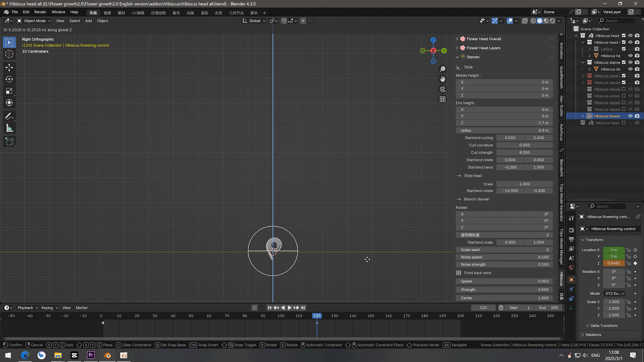Jump to the end frame
The image size is (644, 362).
tap(303, 308)
